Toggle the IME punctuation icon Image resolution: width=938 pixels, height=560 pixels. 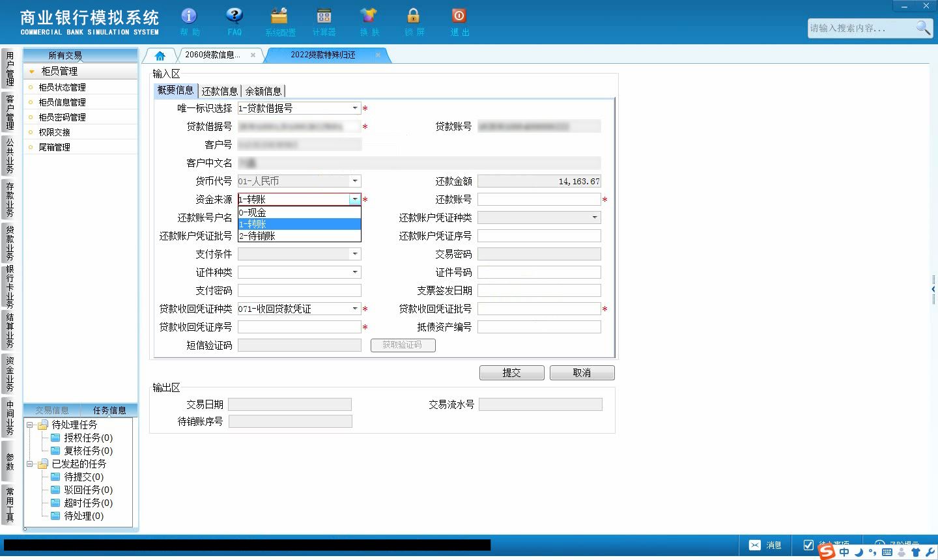tap(872, 552)
